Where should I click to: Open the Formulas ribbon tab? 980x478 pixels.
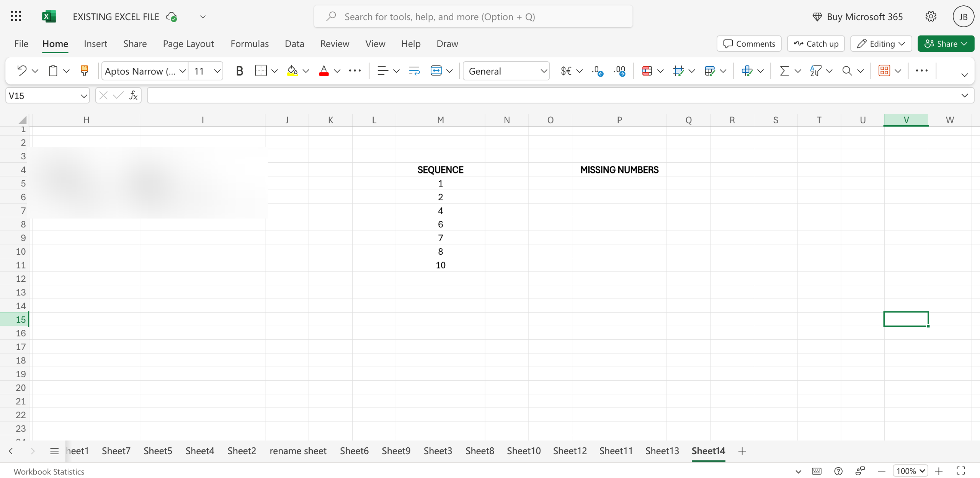[250, 44]
